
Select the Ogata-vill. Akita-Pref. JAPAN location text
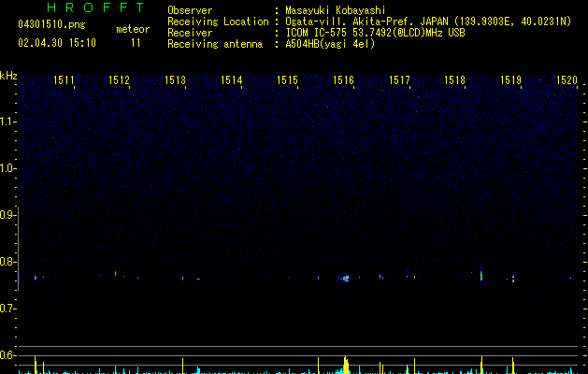coord(428,22)
